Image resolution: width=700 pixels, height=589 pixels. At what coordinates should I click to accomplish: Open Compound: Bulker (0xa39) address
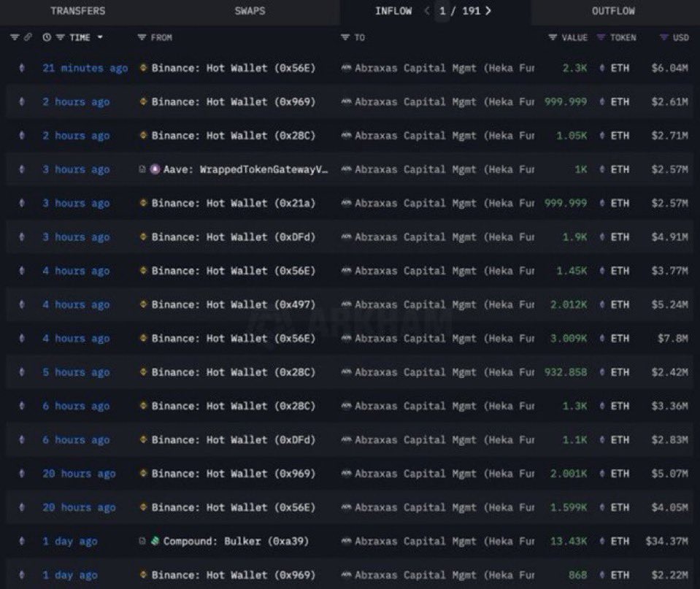pyautogui.click(x=236, y=542)
